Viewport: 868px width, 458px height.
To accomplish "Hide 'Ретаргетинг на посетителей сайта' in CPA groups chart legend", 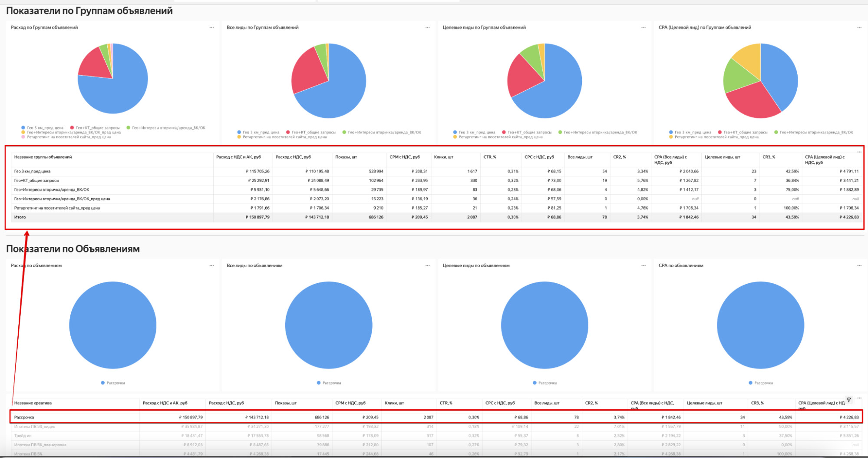I will tap(716, 137).
